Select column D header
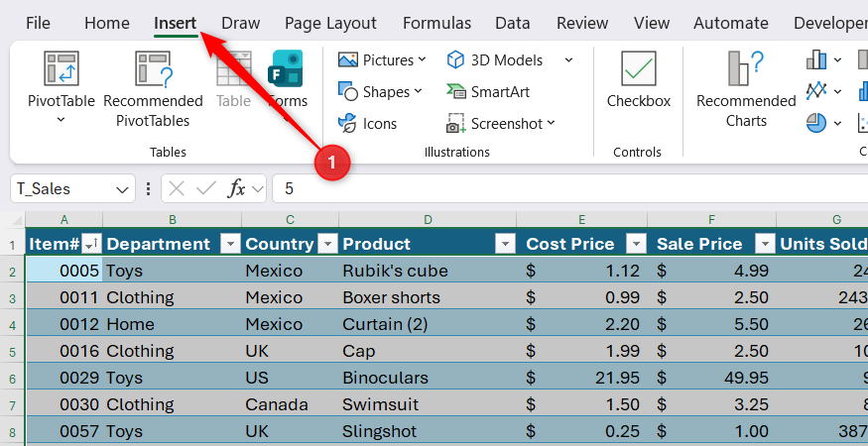Screen dimensions: 868x446 tap(428, 220)
